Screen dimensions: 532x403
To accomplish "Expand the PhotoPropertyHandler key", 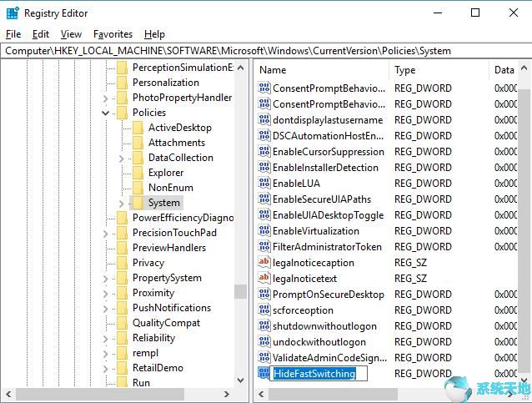I will tap(105, 98).
